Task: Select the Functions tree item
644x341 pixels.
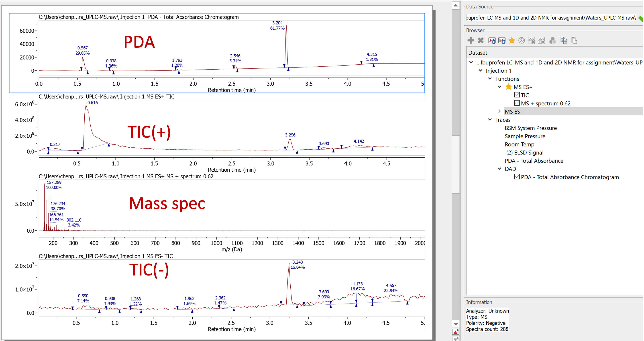Action: point(507,79)
